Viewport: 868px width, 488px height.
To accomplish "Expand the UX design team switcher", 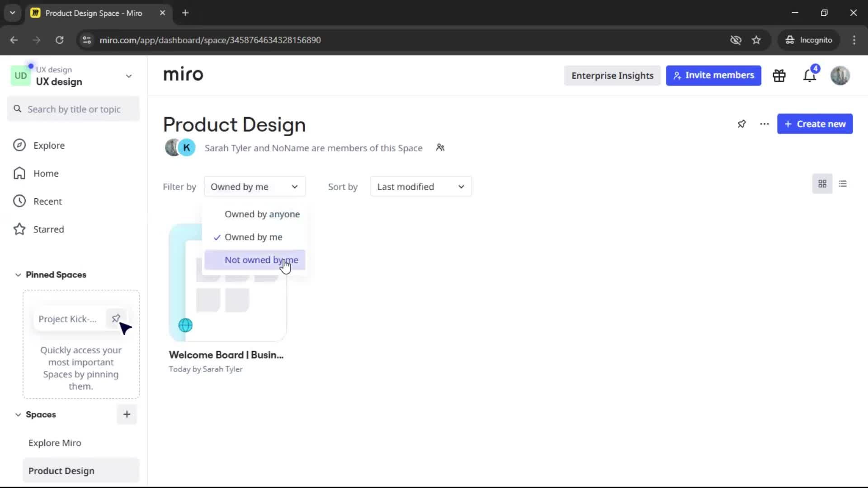I will point(129,76).
